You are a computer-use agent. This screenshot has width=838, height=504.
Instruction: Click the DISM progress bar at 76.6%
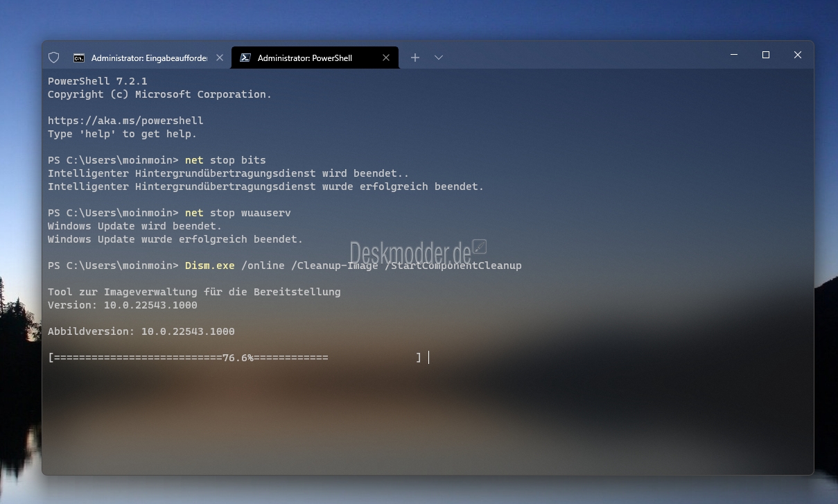pyautogui.click(x=234, y=358)
